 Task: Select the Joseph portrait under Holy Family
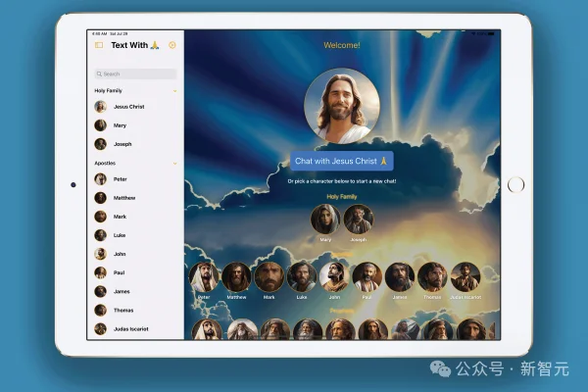(x=358, y=220)
